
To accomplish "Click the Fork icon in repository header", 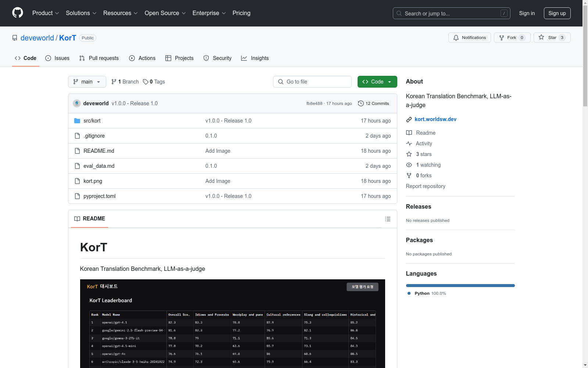I will (502, 38).
